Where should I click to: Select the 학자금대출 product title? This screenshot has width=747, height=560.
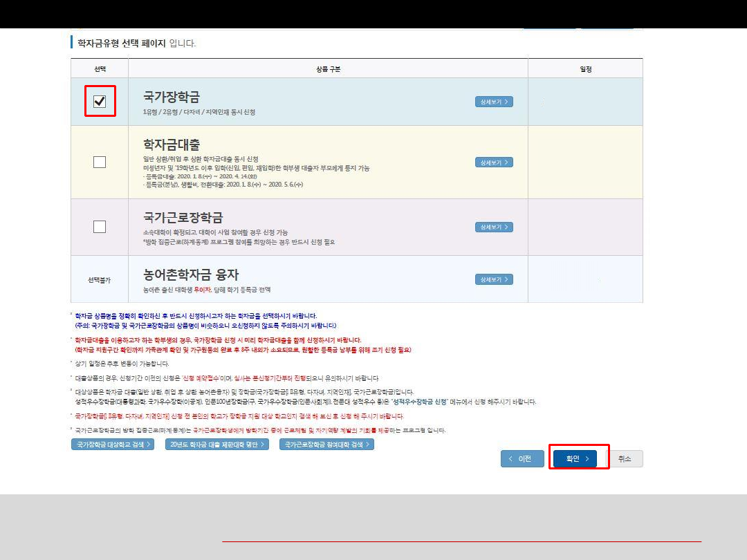coord(172,144)
